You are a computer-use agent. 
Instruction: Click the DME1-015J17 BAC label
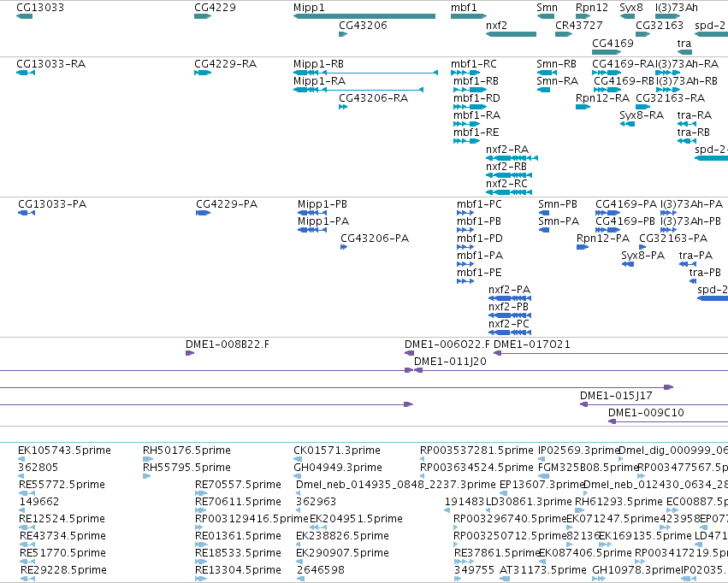(616, 396)
